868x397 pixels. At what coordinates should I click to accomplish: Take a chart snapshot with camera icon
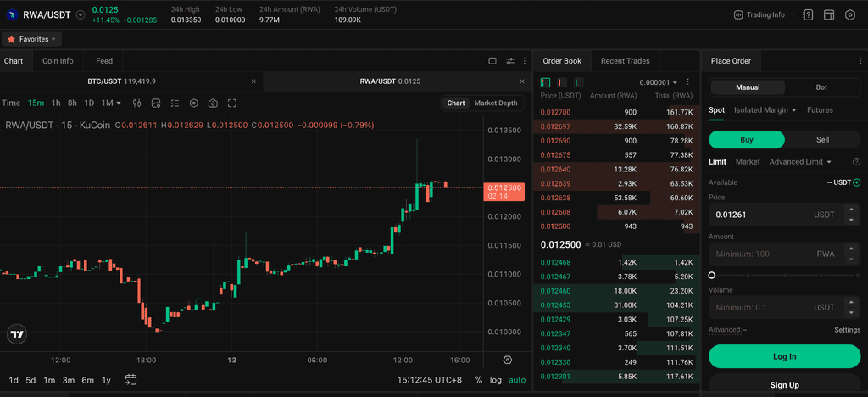(213, 103)
